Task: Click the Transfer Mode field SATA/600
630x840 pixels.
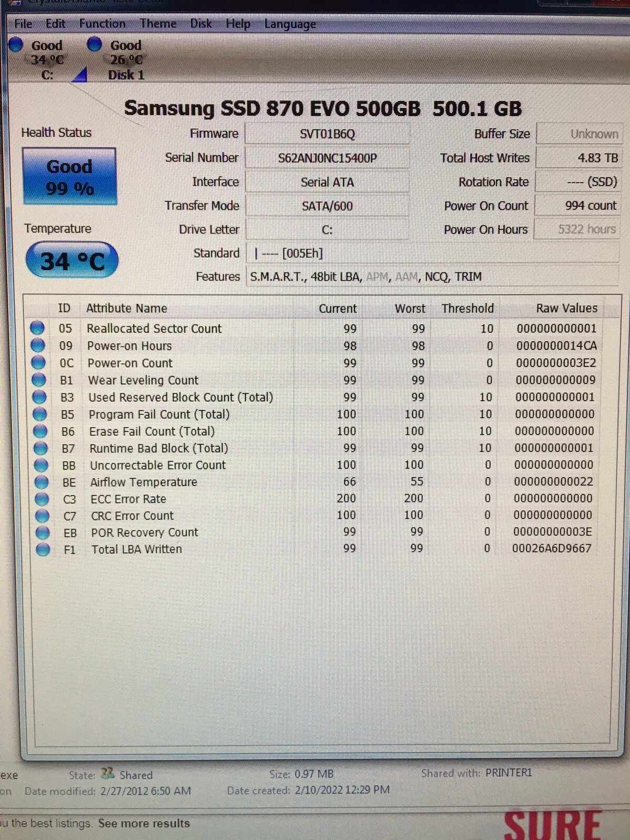Action: [x=327, y=206]
